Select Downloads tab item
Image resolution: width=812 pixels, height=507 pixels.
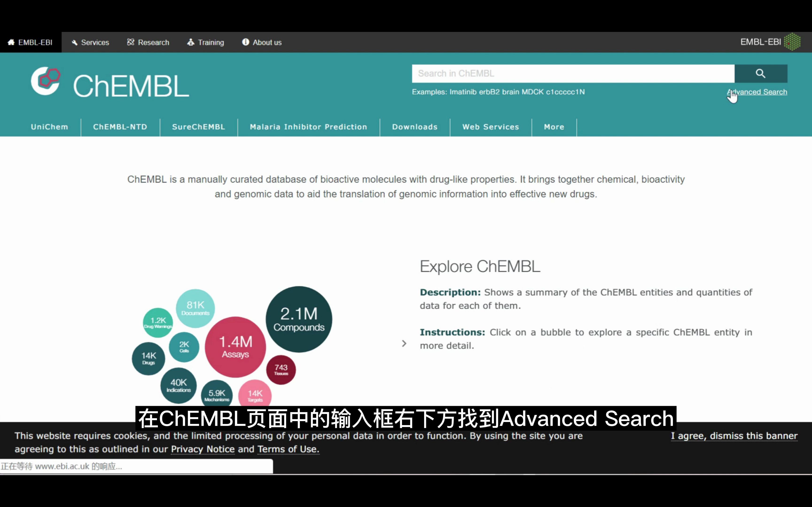point(415,127)
